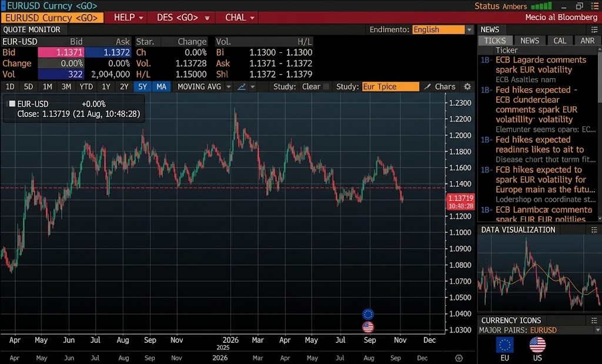Image resolution: width=602 pixels, height=364 pixels.
Task: Click the Chars button
Action: tap(445, 87)
